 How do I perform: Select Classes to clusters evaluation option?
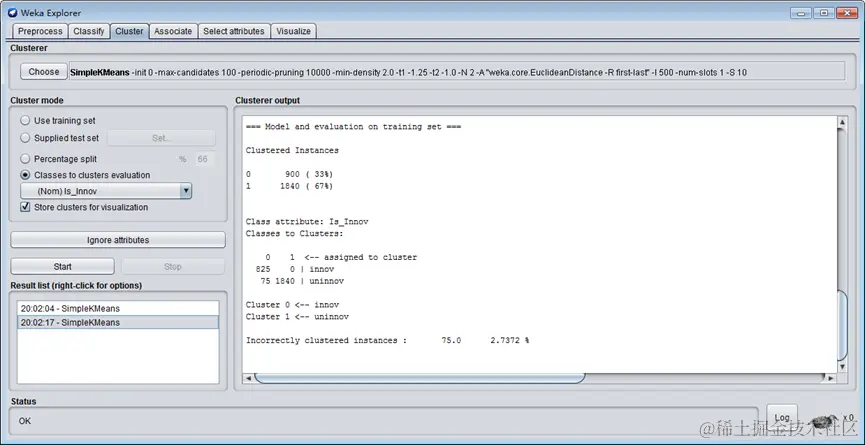pyautogui.click(x=25, y=175)
